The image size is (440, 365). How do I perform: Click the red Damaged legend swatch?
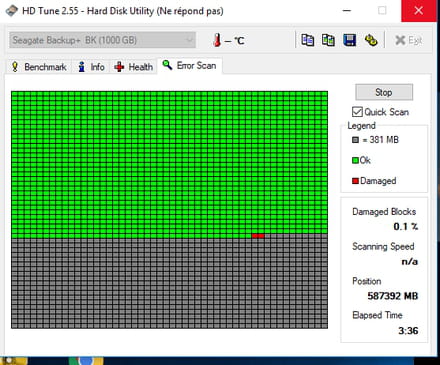(x=355, y=181)
